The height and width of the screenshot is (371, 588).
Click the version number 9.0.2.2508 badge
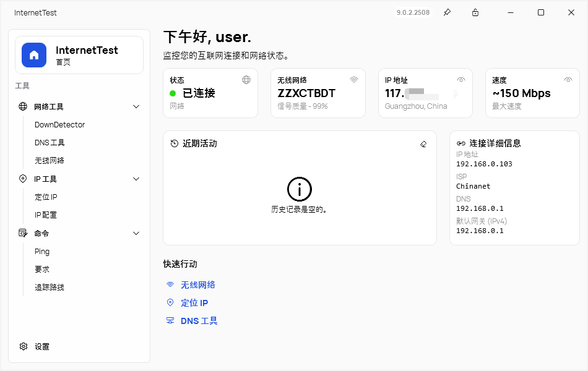pyautogui.click(x=413, y=12)
